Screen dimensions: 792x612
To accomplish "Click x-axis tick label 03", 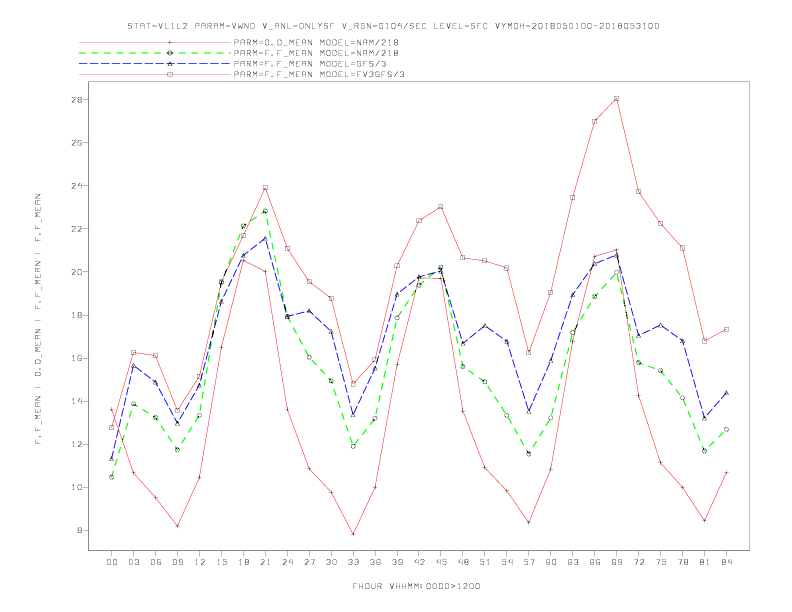I will 133,562.
